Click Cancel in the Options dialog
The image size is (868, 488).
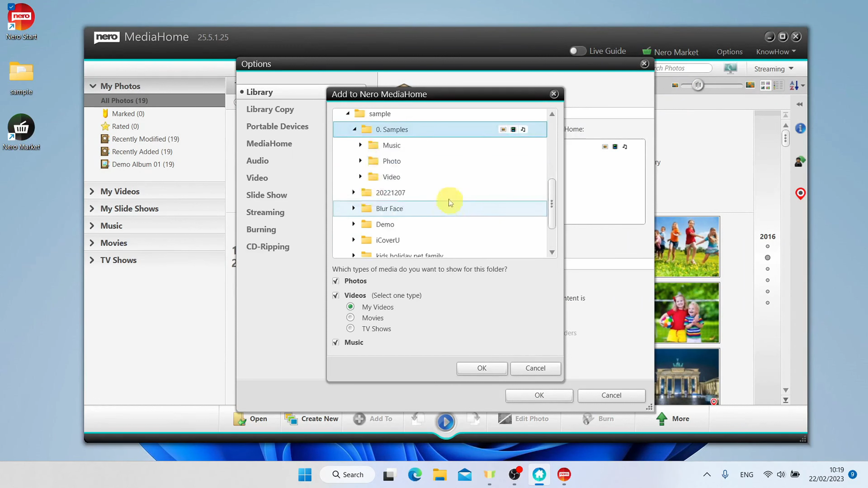[x=611, y=395]
